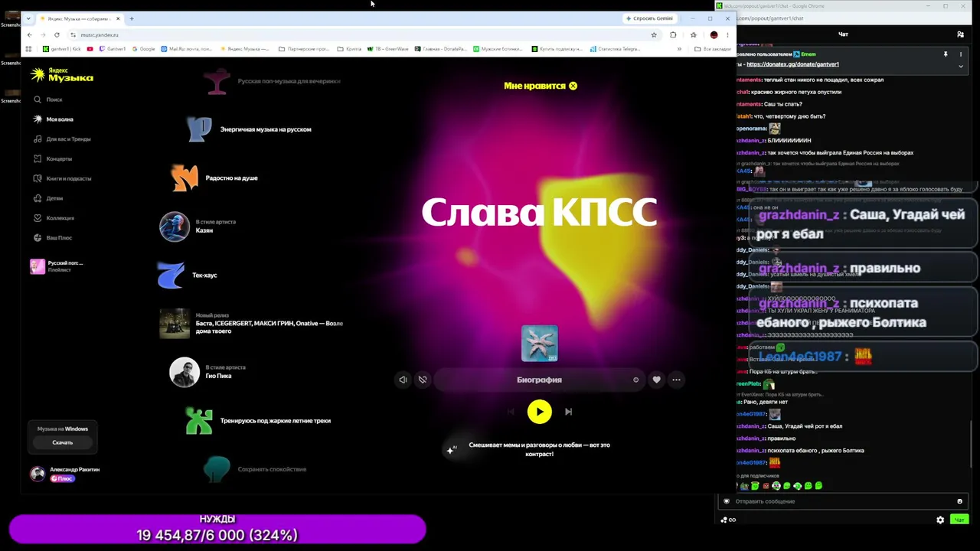The height and width of the screenshot is (551, 980).
Task: Open Для вас и Тренды section
Action: click(x=63, y=139)
